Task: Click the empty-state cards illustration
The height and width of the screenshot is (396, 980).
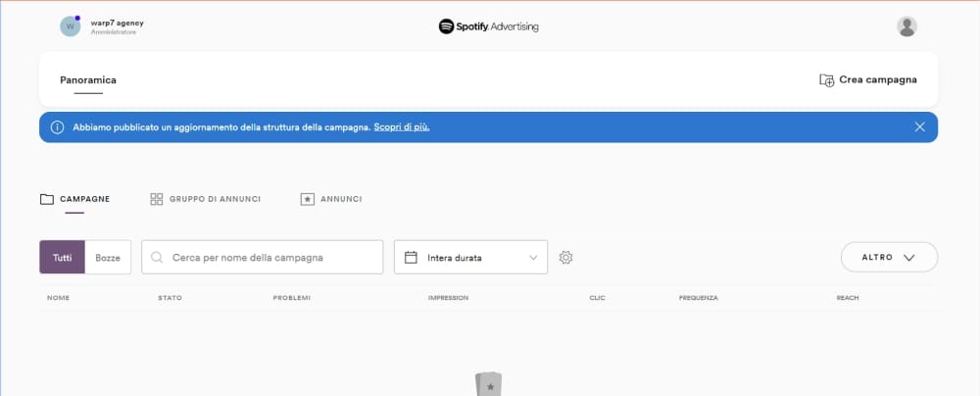Action: 489,384
